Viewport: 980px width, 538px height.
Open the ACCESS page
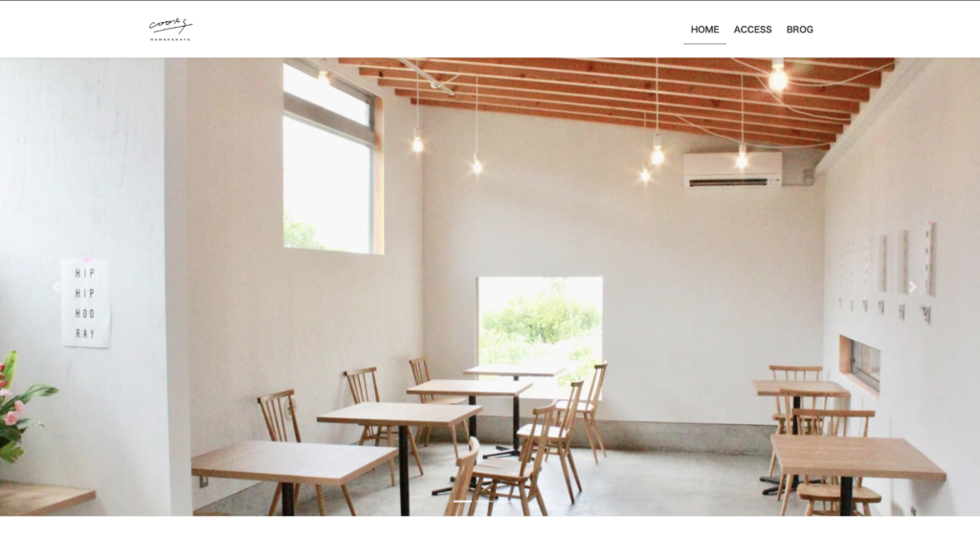click(x=752, y=30)
